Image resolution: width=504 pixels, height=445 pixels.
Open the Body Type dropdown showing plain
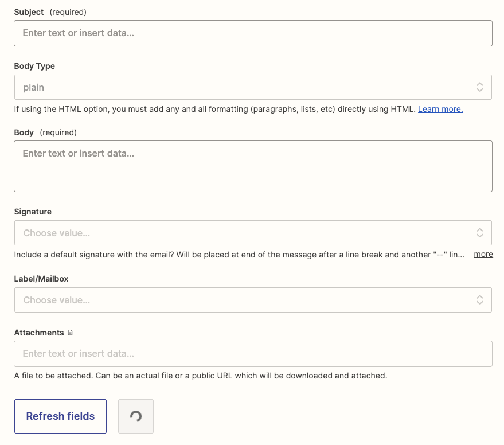(253, 87)
